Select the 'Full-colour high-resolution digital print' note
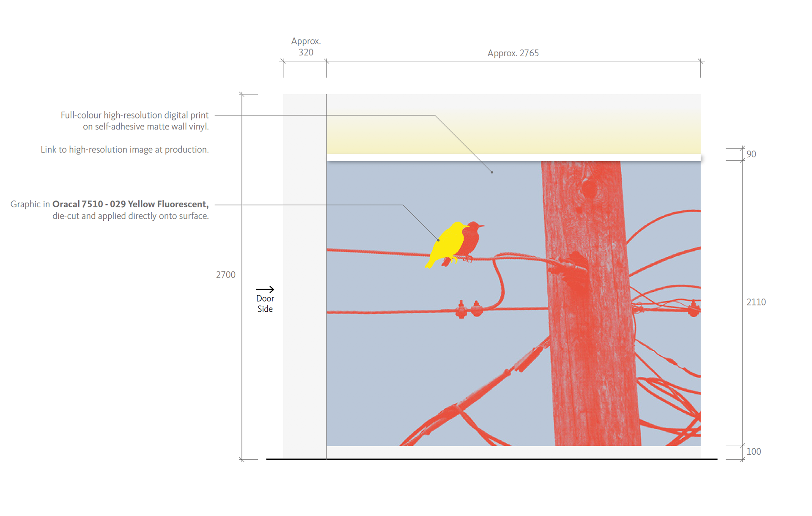The width and height of the screenshot is (812, 516). click(x=134, y=115)
